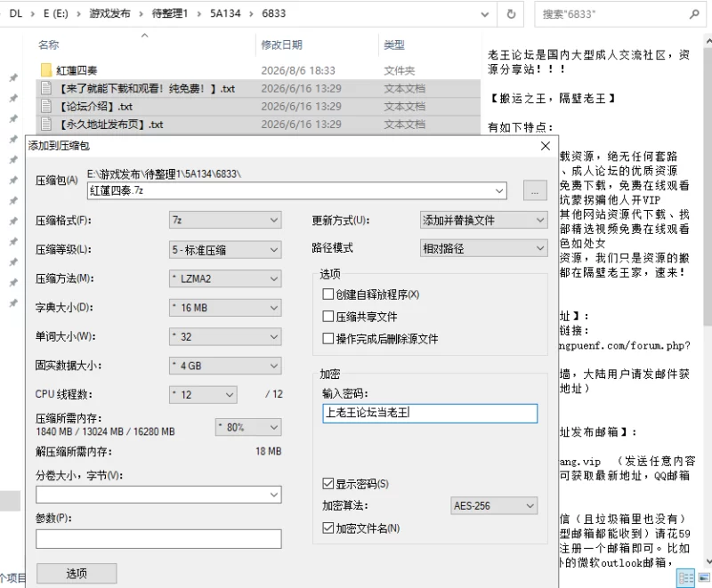Switch to large icons view in status bar
This screenshot has width=712, height=588.
(704, 578)
